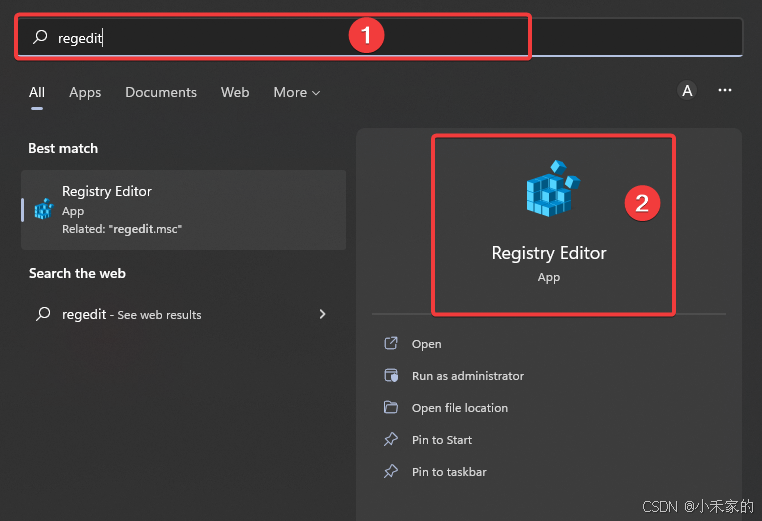Click the account avatar A

(x=687, y=90)
